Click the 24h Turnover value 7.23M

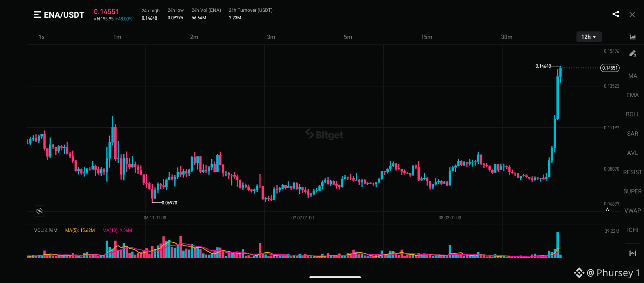click(235, 18)
